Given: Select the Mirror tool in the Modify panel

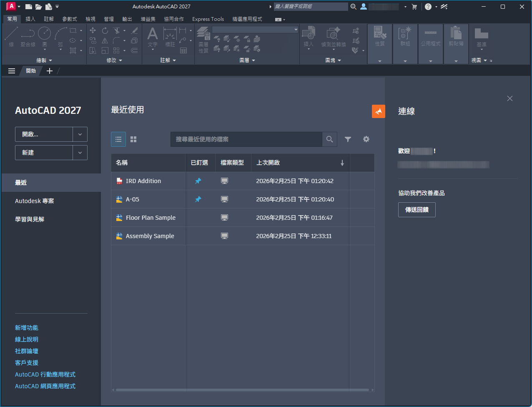Looking at the screenshot, I should click(105, 40).
